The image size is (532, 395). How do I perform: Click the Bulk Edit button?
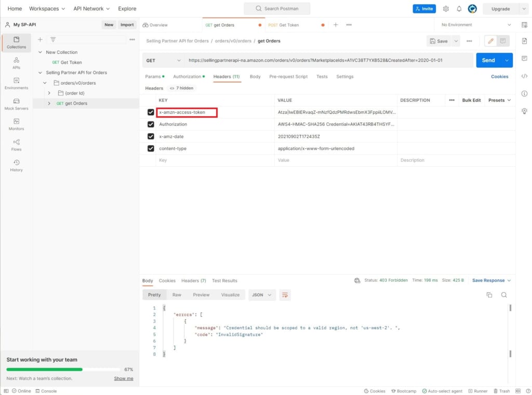pos(471,100)
